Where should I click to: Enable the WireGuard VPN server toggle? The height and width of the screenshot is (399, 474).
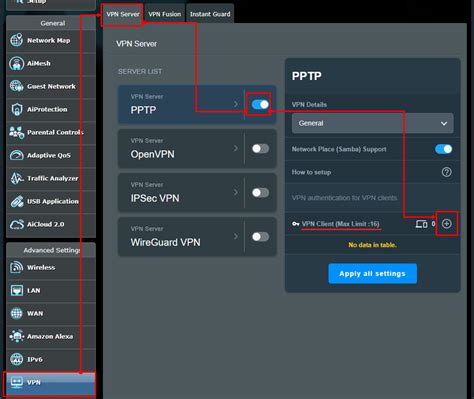tap(260, 237)
